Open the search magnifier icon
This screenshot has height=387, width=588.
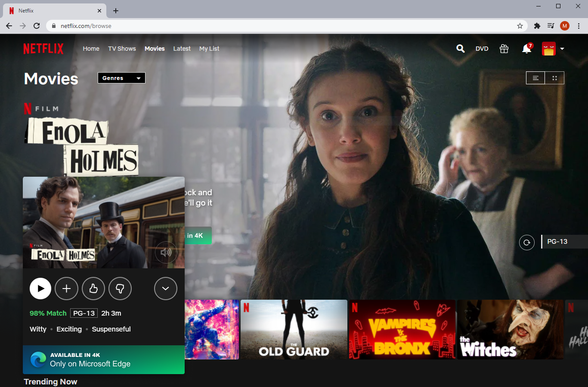point(461,49)
